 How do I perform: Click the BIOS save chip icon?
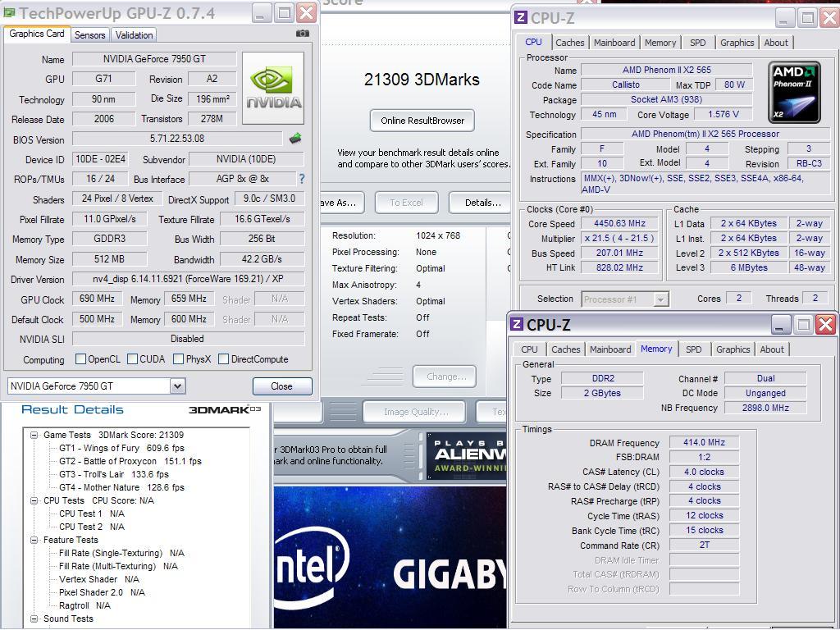coord(295,139)
